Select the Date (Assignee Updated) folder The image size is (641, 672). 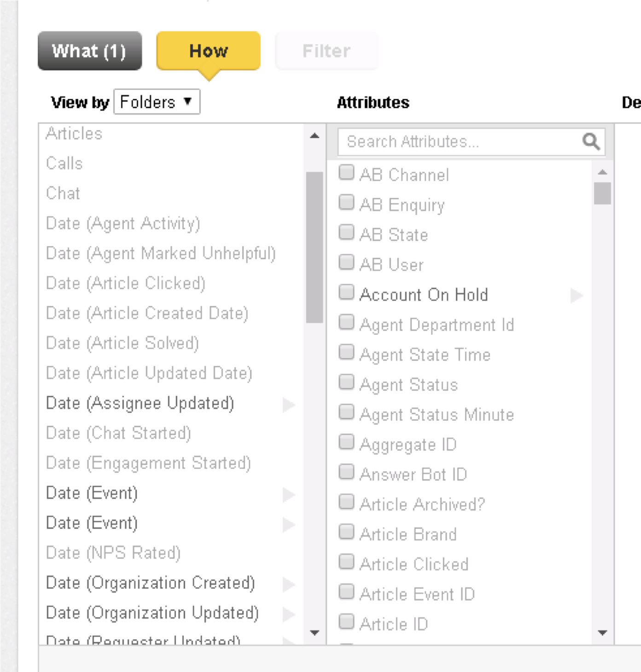tap(140, 403)
